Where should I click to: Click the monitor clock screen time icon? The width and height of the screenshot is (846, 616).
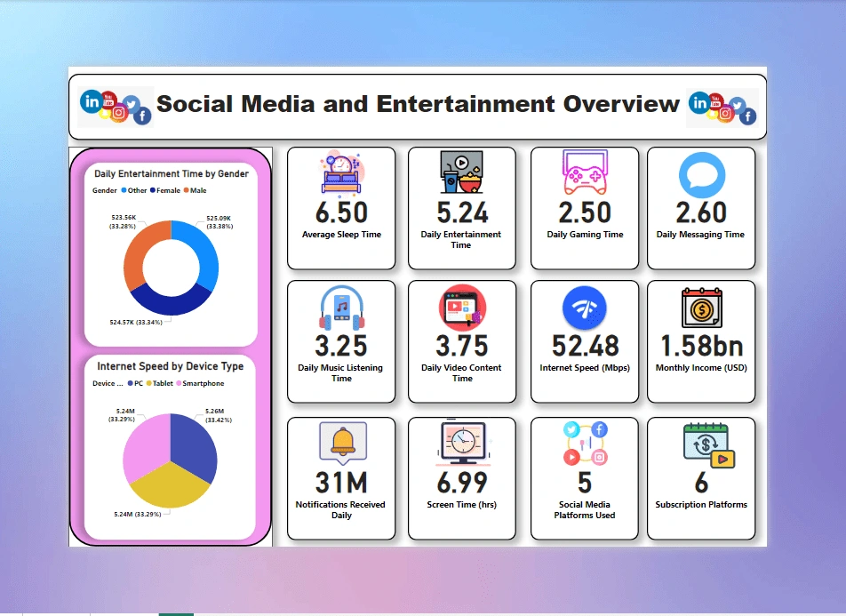(462, 443)
